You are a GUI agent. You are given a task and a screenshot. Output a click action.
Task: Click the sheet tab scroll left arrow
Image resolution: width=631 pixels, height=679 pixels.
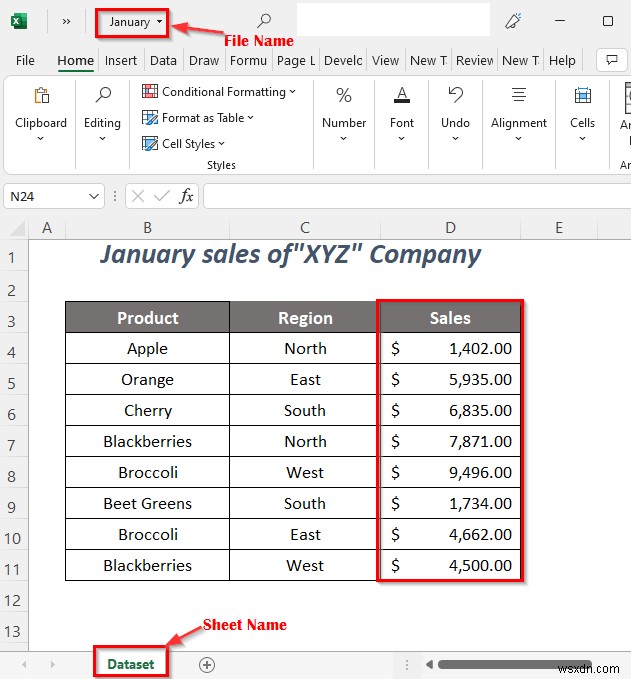(24, 664)
